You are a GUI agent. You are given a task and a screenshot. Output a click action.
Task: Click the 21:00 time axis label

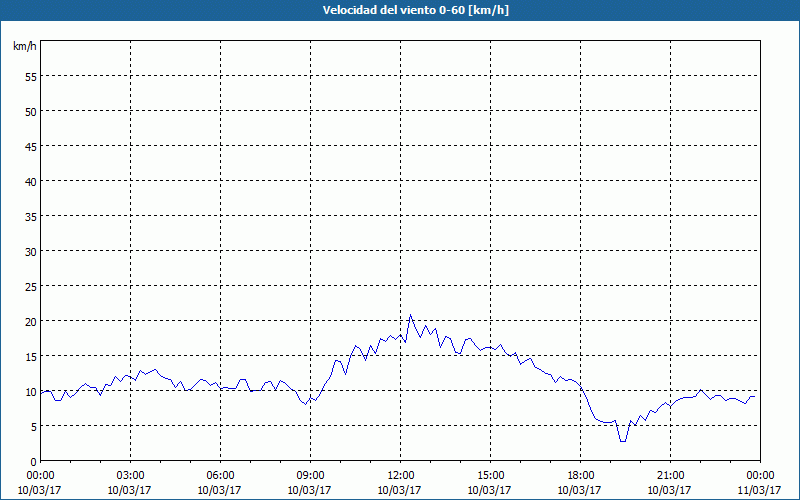click(670, 476)
